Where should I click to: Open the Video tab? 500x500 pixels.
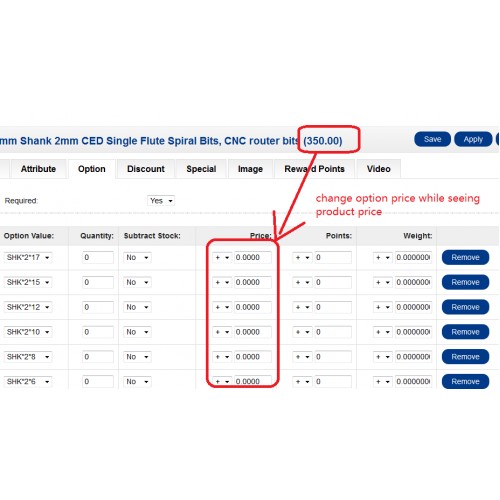coord(379,169)
